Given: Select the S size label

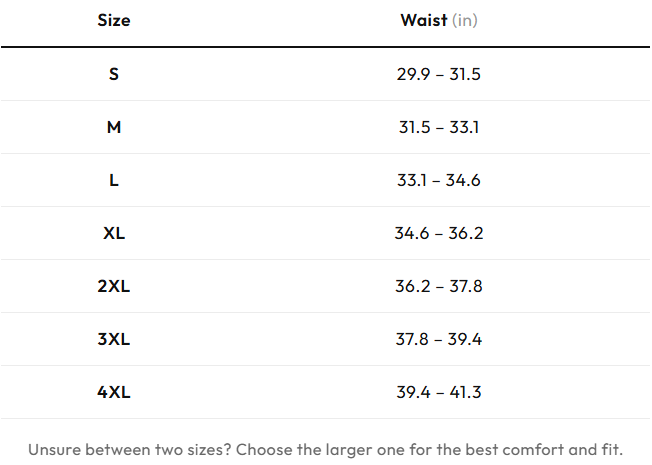Looking at the screenshot, I should tap(114, 74).
